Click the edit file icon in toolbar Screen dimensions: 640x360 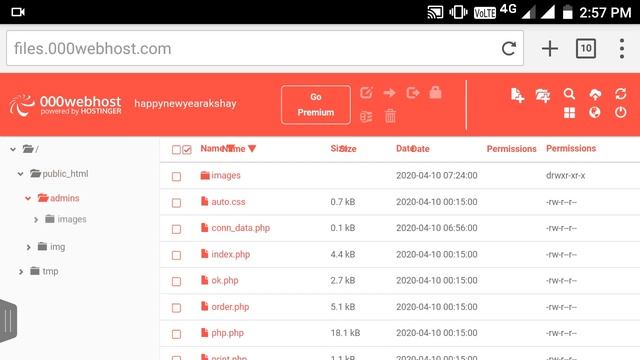366,93
